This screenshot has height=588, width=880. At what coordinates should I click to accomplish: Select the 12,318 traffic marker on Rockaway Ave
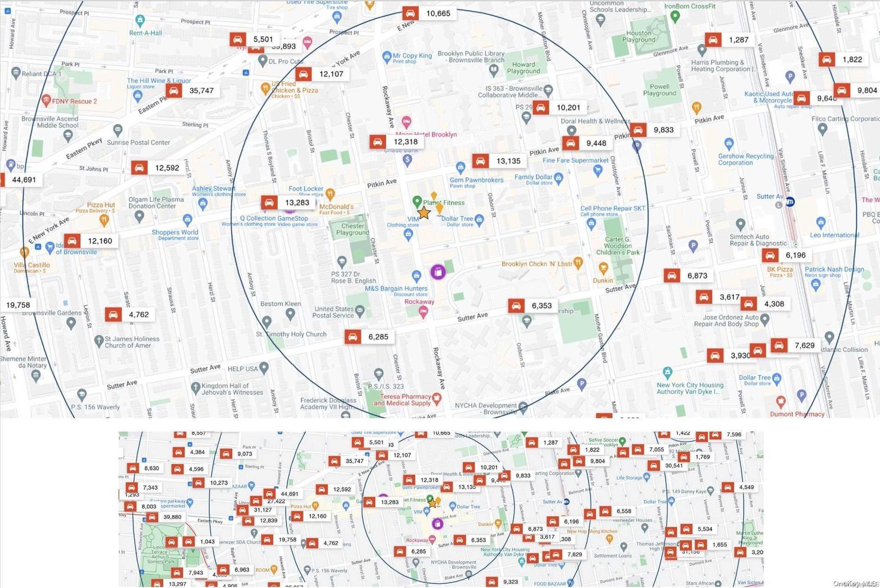(397, 142)
